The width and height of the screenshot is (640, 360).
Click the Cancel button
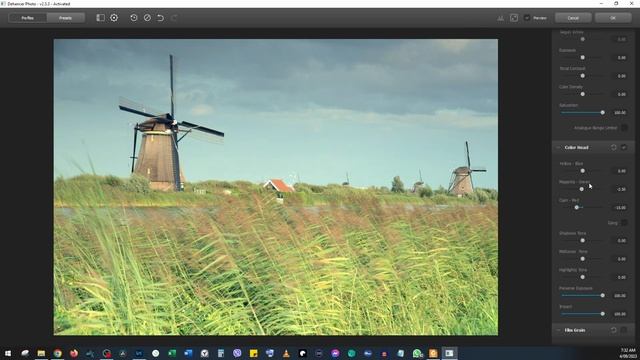pos(573,18)
